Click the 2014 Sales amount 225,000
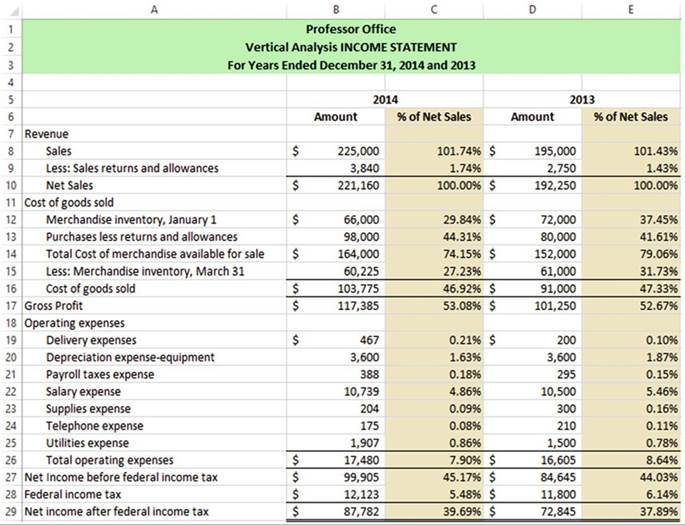Image resolution: width=685 pixels, height=525 pixels. pyautogui.click(x=357, y=151)
